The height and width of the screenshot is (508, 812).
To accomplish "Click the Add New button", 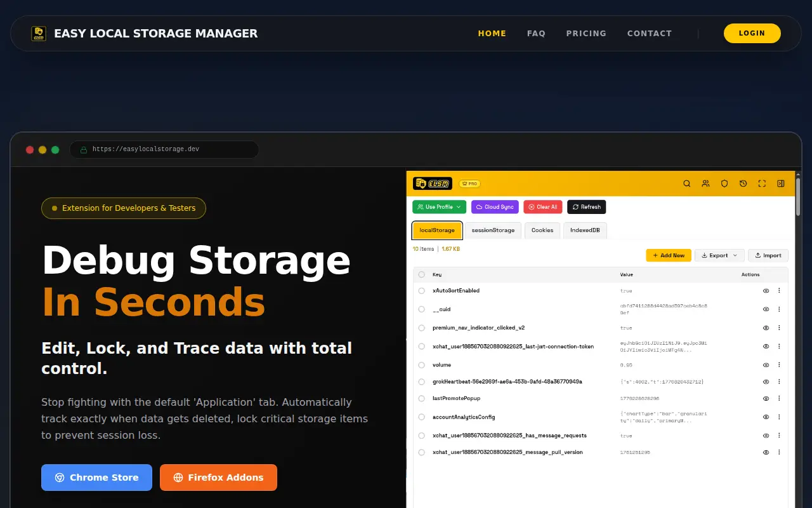I will 669,255.
